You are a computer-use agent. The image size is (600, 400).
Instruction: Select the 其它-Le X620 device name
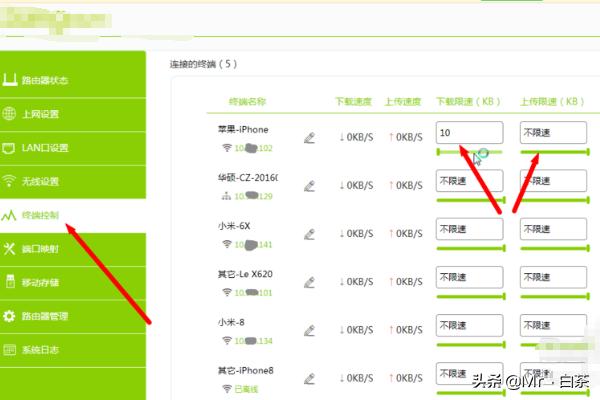245,274
